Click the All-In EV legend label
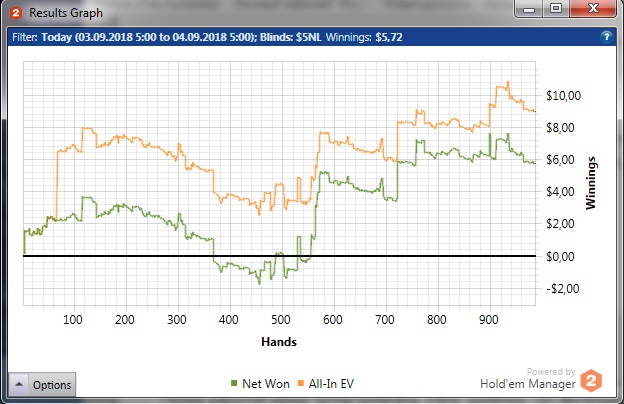Viewport: 624px width, 404px height. (331, 384)
